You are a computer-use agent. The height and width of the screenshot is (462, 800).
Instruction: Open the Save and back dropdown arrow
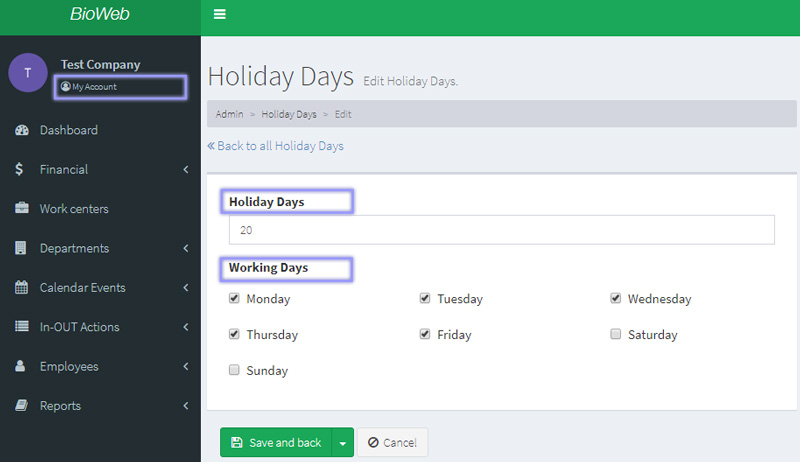(343, 443)
